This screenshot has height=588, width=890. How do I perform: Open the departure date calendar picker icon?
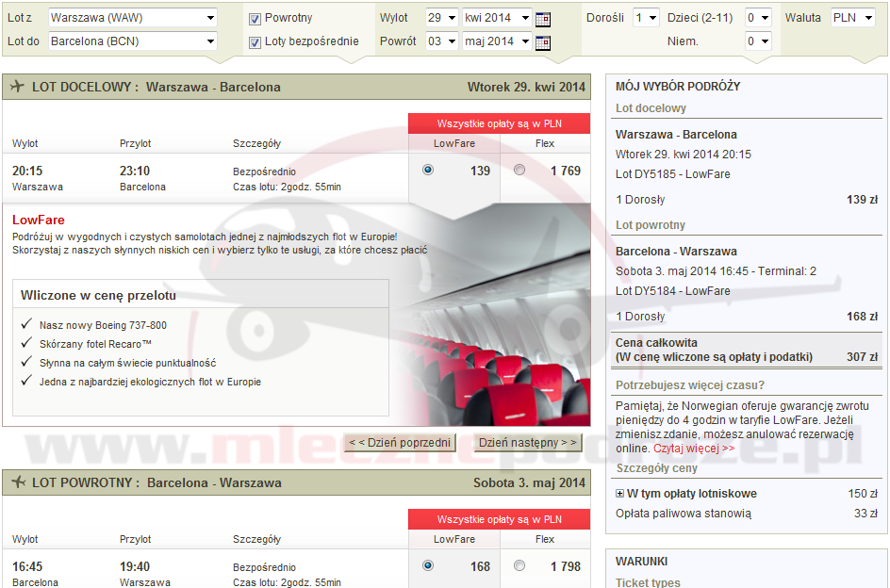(542, 19)
